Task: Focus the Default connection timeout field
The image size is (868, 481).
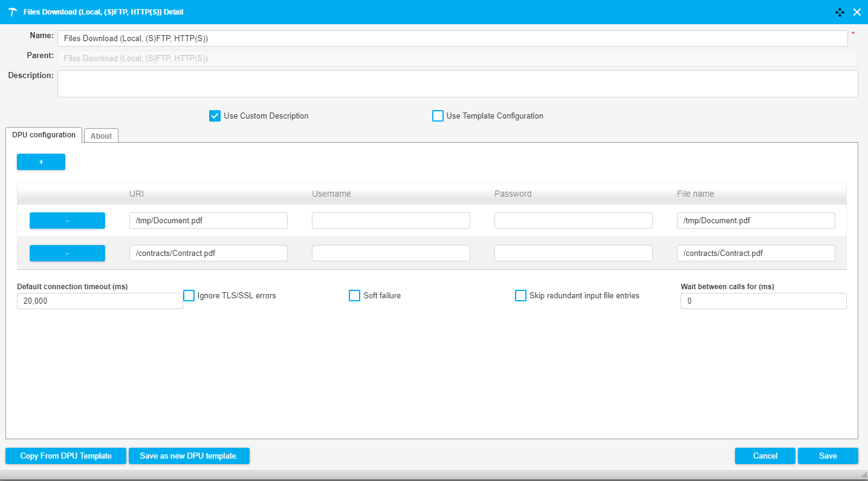Action: (x=100, y=301)
